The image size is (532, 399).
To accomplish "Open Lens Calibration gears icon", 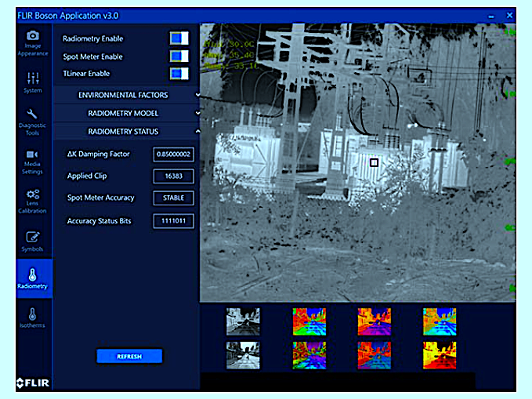I will [x=33, y=194].
